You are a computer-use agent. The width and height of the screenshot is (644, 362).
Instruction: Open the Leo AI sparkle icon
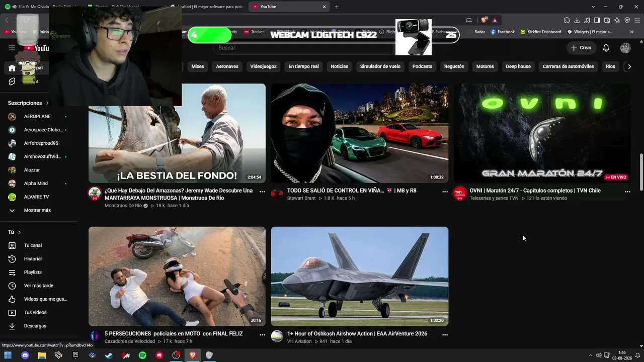617,20
